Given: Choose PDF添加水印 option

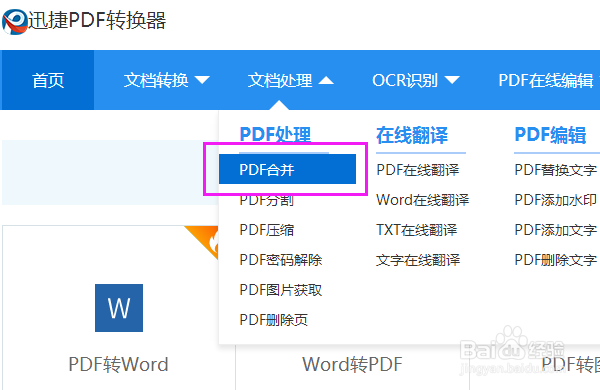Looking at the screenshot, I should click(556, 200).
